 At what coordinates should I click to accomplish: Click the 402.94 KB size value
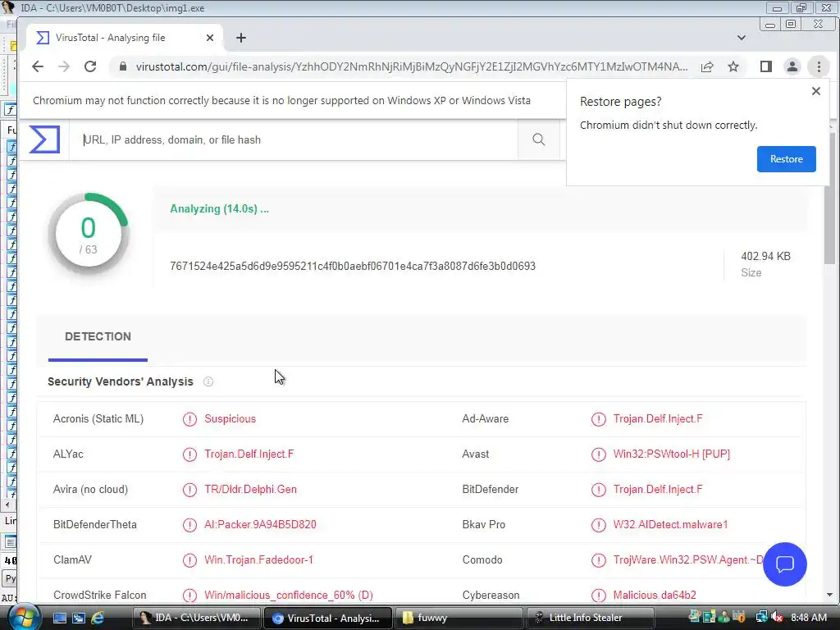tap(765, 256)
